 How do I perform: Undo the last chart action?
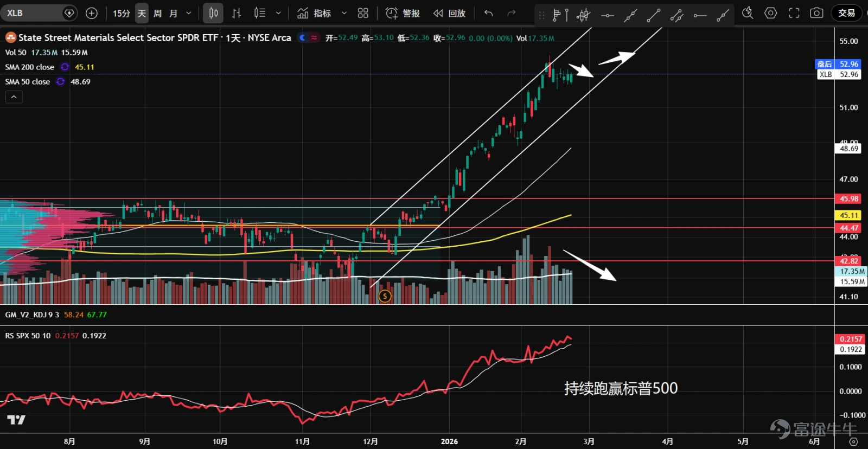click(x=488, y=13)
